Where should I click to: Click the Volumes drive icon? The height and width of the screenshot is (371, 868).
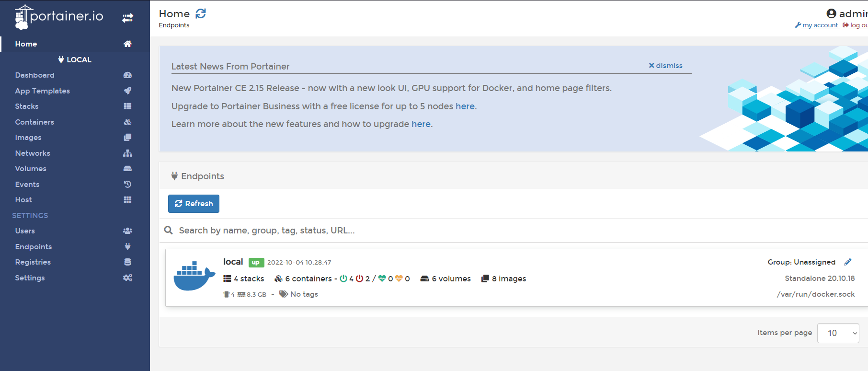pos(127,169)
